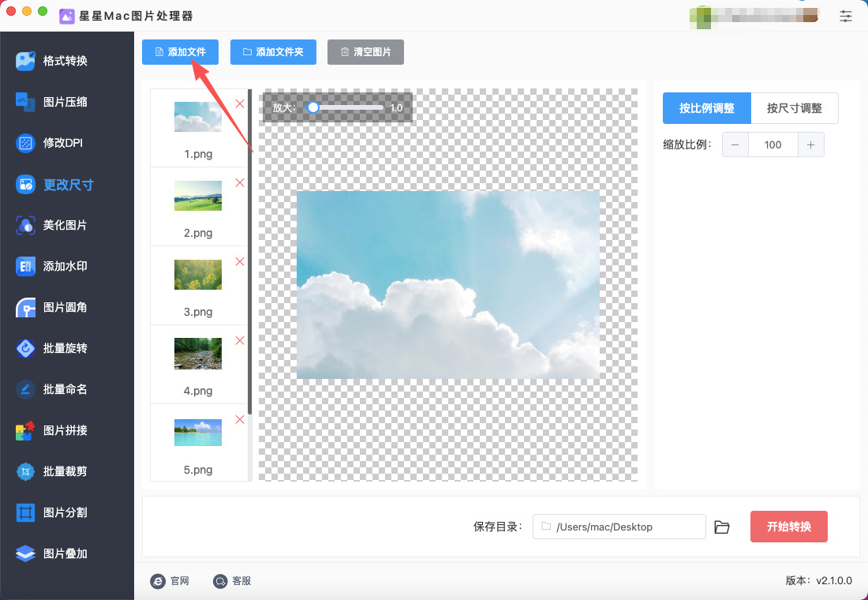
Task: Select the 图片分割 image split icon
Action: 25,512
